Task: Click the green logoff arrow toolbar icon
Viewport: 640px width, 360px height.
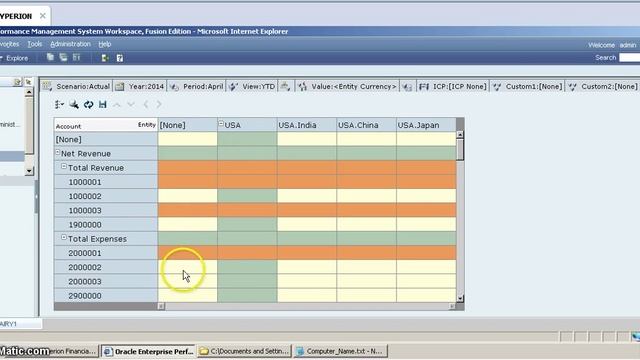Action: pyautogui.click(x=105, y=58)
